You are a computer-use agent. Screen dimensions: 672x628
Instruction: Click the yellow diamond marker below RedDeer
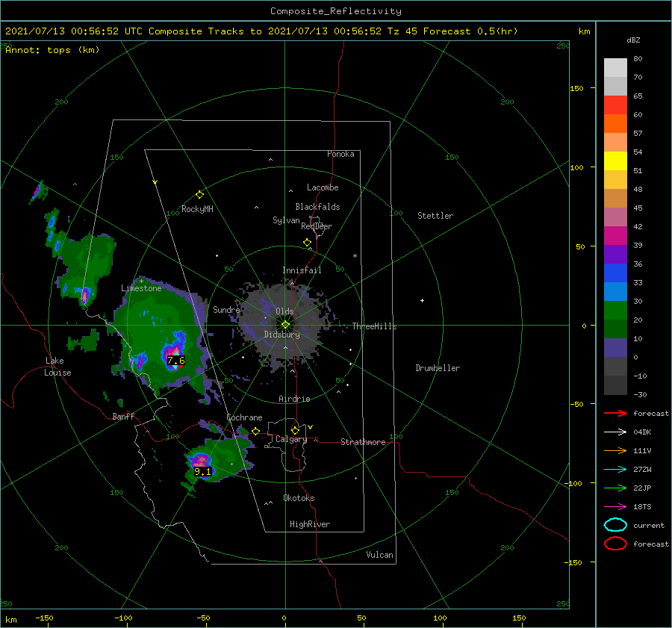click(x=308, y=243)
